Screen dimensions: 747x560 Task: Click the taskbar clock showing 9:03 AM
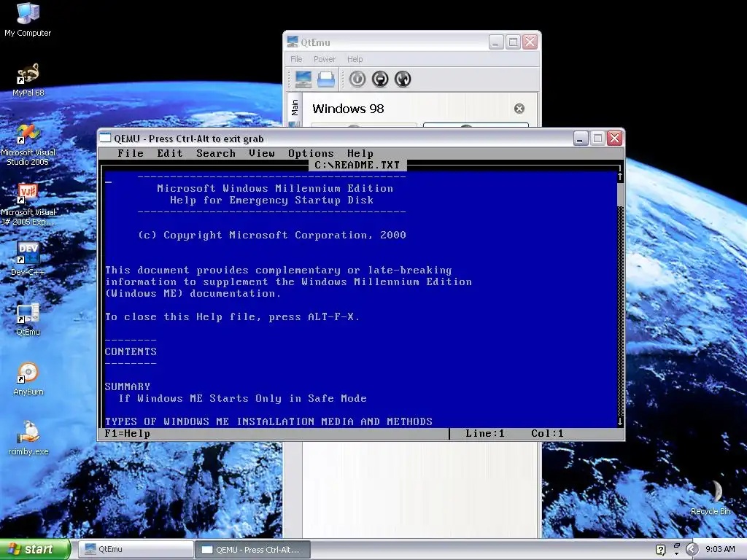[720, 549]
